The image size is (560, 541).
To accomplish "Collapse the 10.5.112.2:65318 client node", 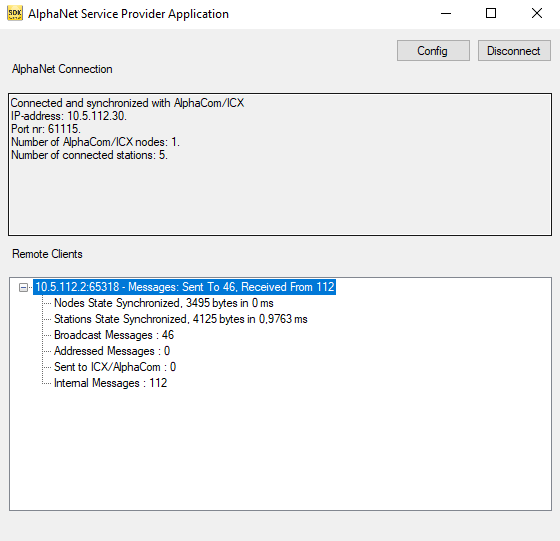I will [x=23, y=287].
